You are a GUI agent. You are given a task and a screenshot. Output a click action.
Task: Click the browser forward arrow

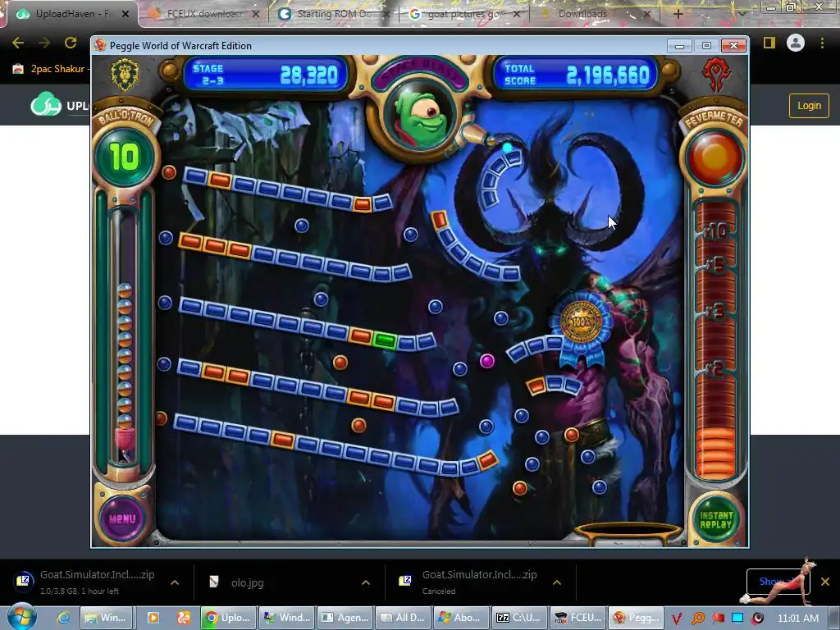(44, 43)
